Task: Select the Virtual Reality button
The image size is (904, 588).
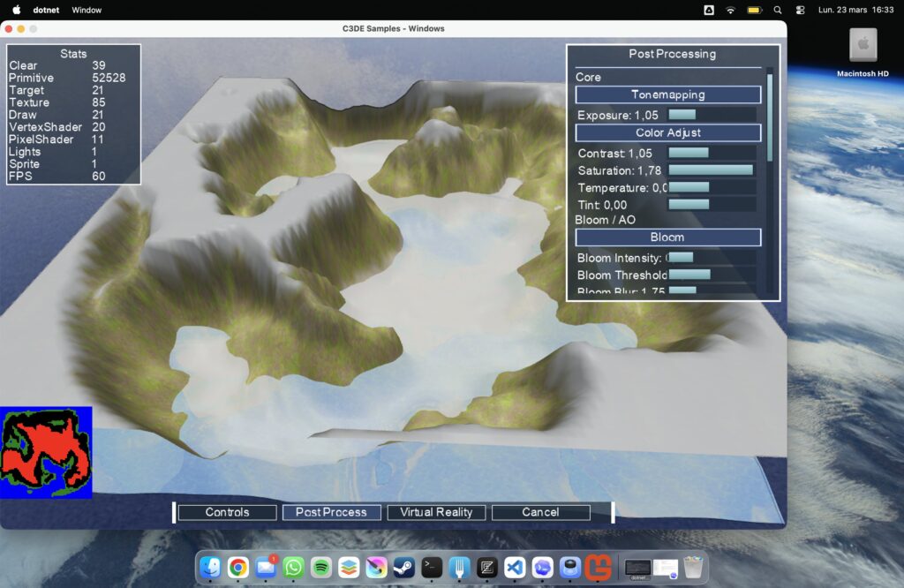Action: (436, 512)
